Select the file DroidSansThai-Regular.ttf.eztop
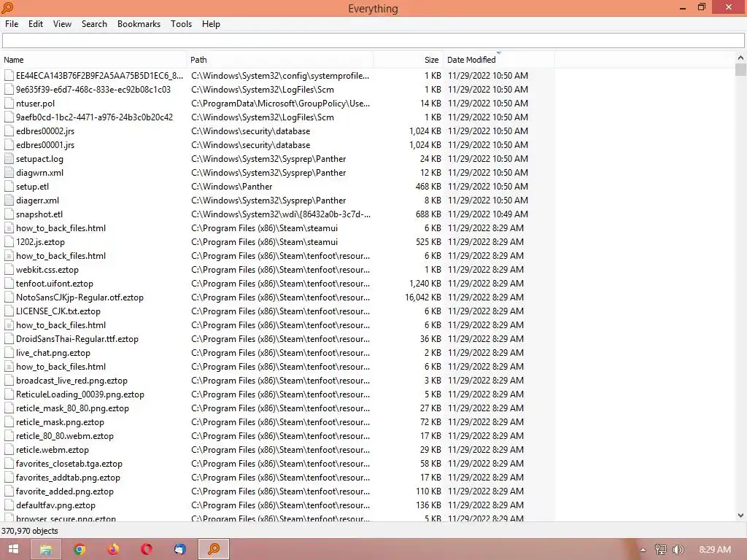The image size is (747, 560). 77,338
